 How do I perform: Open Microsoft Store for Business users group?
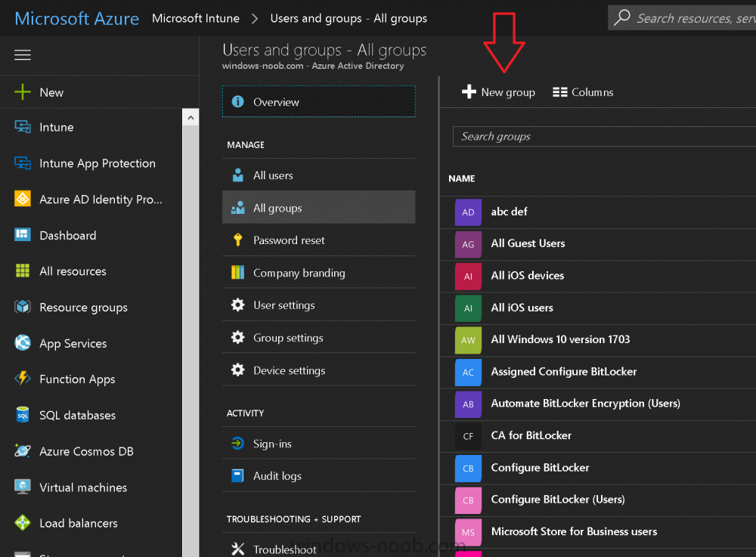click(598, 532)
